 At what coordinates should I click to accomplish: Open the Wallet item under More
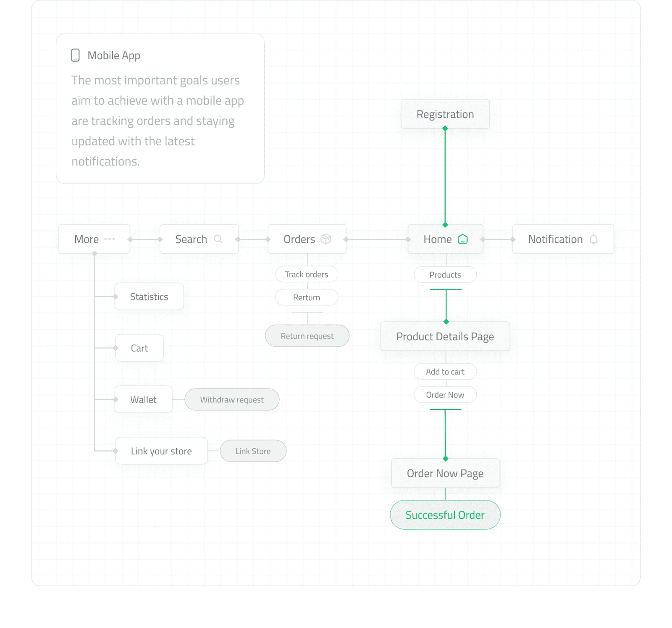(x=143, y=400)
